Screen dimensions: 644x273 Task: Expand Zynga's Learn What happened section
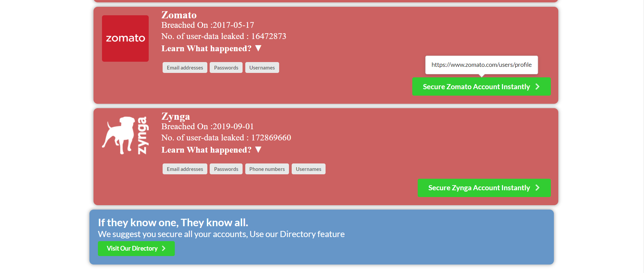211,150
